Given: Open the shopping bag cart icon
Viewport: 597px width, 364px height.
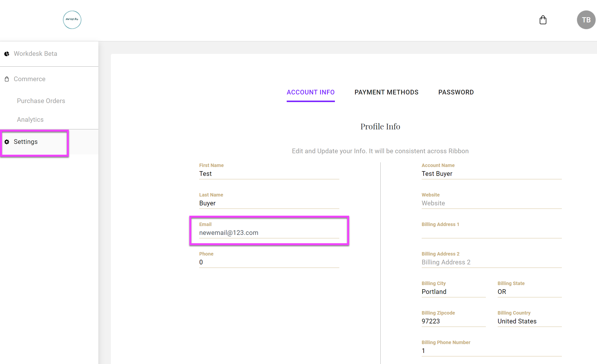Looking at the screenshot, I should 543,20.
